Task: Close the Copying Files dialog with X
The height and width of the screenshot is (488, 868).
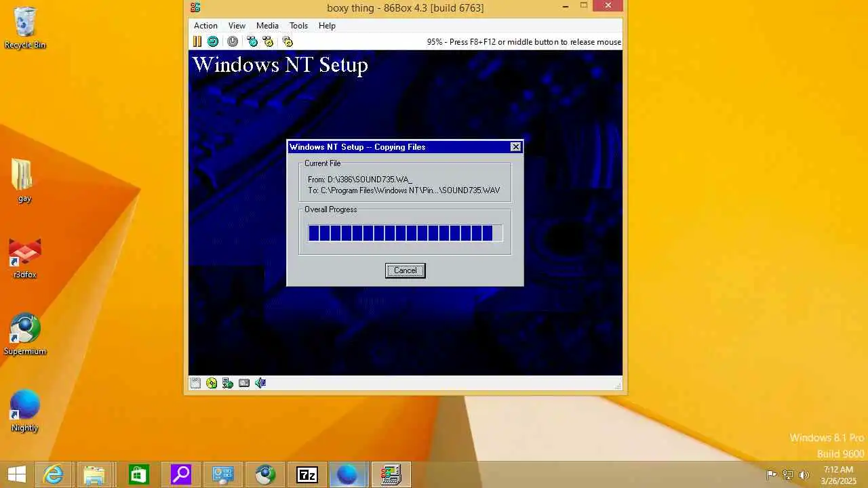Action: 515,147
